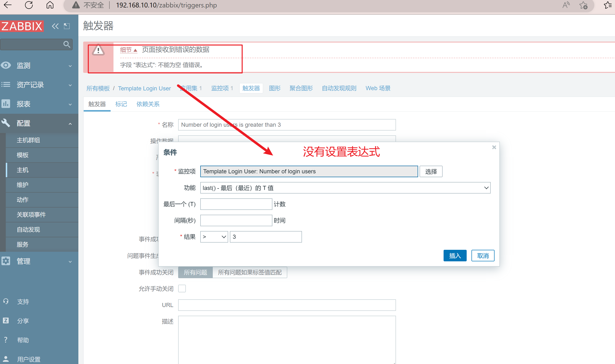Image resolution: width=615 pixels, height=364 pixels.
Task: Click the 插入 button
Action: coord(455,256)
